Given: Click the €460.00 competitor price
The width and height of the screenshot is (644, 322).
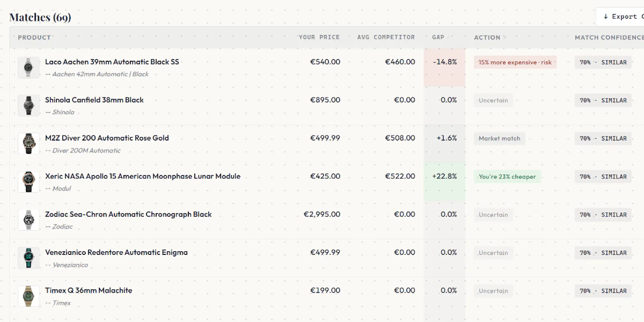Looking at the screenshot, I should (400, 62).
